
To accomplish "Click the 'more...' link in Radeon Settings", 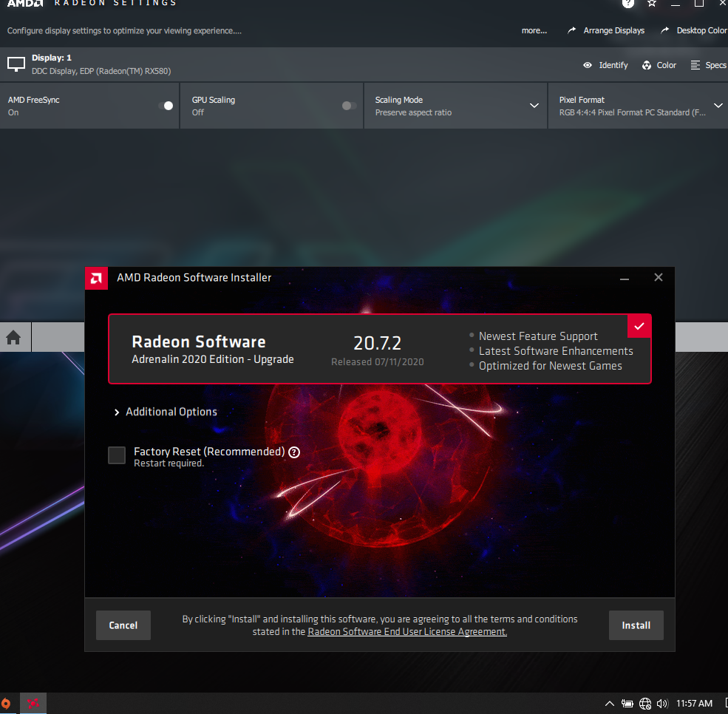I will [x=534, y=30].
